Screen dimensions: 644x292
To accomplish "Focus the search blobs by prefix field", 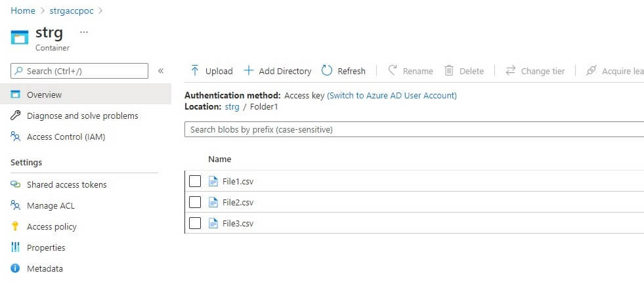I will tap(414, 130).
